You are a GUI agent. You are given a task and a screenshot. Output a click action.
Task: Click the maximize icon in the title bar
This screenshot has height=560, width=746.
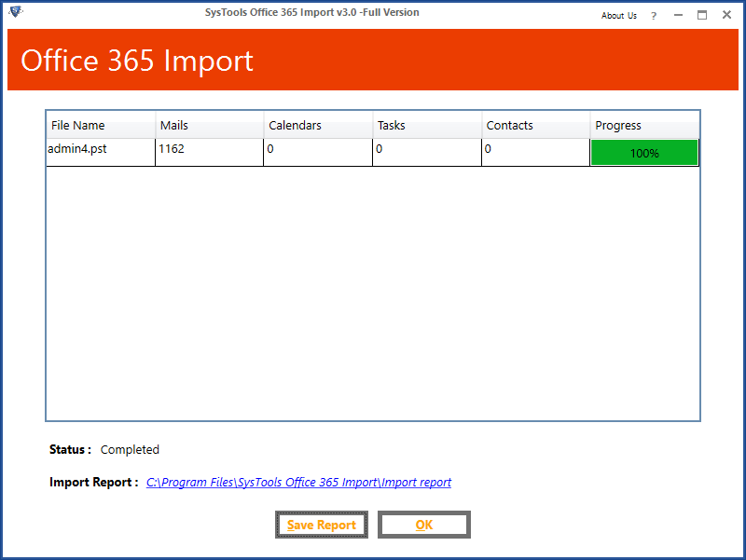point(703,15)
